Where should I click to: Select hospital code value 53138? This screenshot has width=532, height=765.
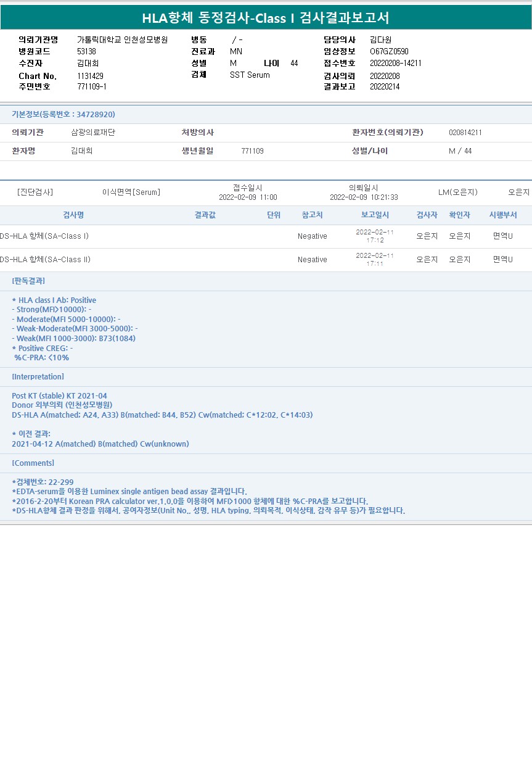point(86,52)
